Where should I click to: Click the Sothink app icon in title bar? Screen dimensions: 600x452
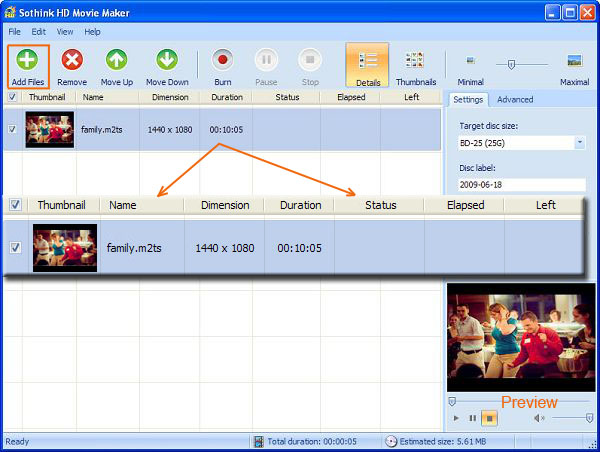10,12
